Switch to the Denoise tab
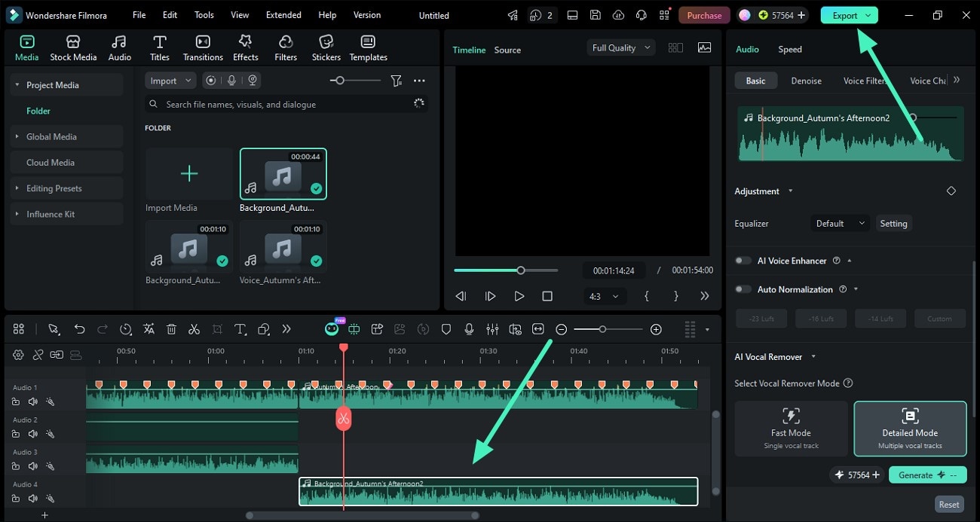Viewport: 980px width, 522px height. [x=806, y=81]
